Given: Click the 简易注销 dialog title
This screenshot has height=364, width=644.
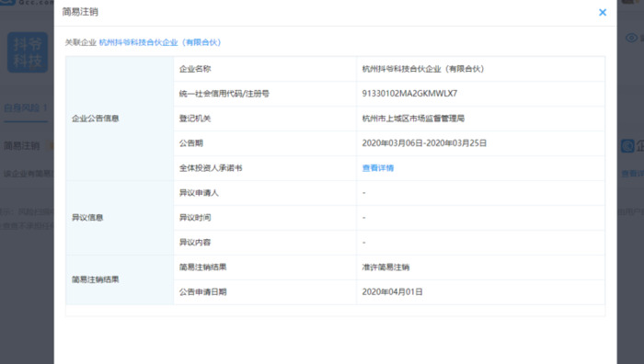Looking at the screenshot, I should 80,12.
